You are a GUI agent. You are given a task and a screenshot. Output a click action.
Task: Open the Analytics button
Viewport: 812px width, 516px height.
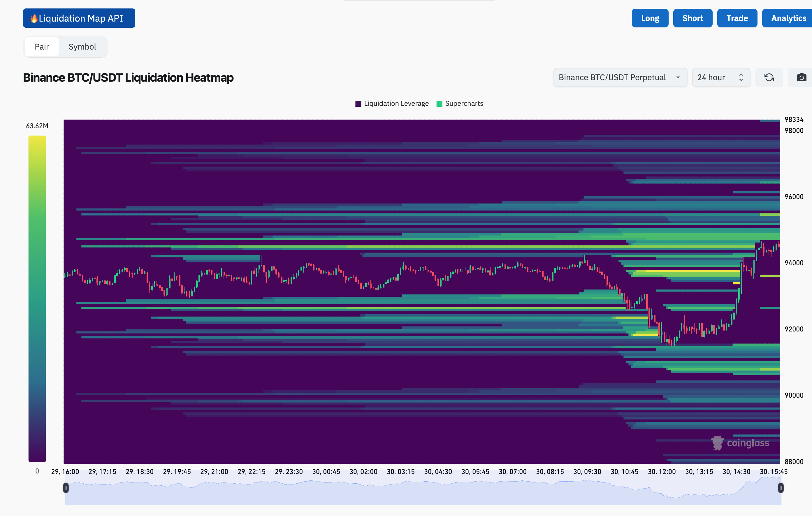[x=788, y=18]
